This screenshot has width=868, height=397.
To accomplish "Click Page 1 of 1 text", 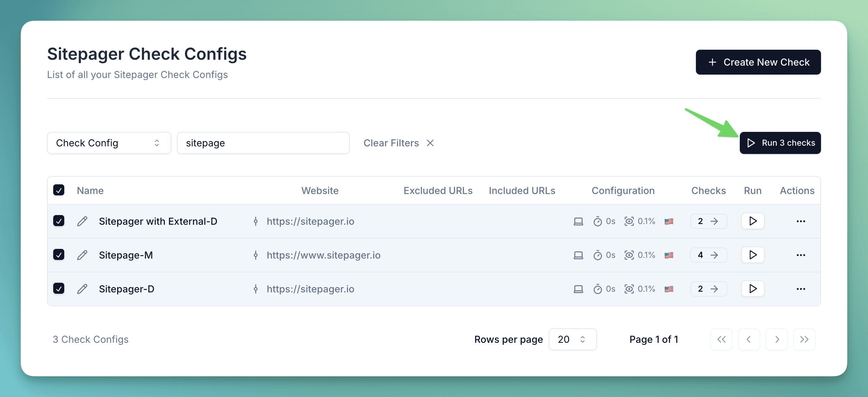I will pyautogui.click(x=654, y=339).
